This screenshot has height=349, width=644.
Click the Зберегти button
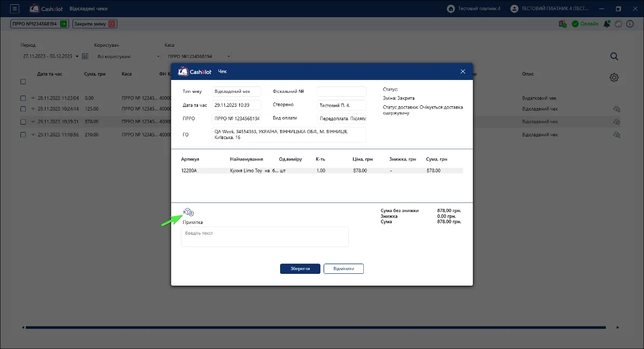tap(300, 268)
